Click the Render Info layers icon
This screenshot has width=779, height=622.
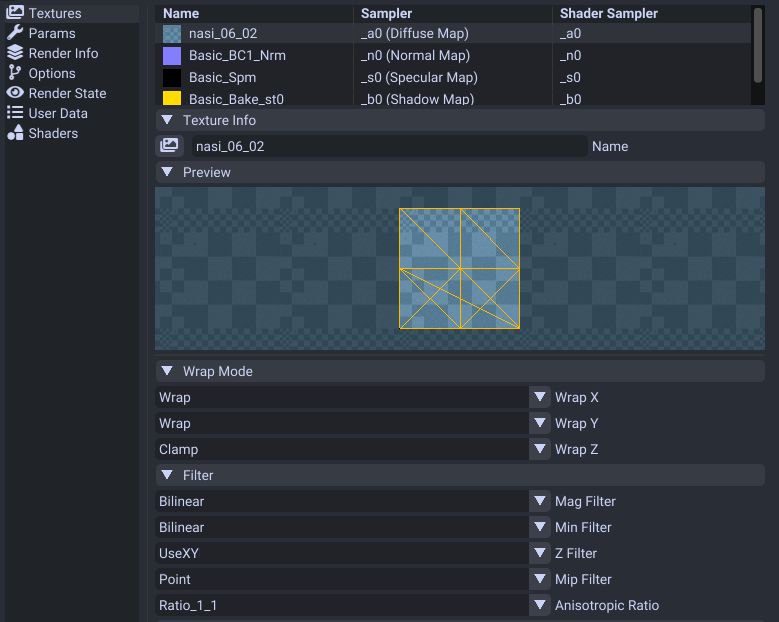pos(15,53)
